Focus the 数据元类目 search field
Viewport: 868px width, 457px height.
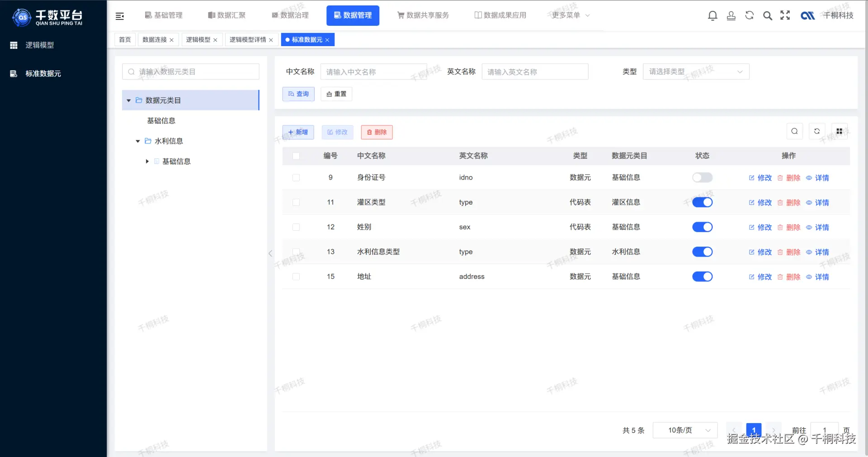coord(191,71)
